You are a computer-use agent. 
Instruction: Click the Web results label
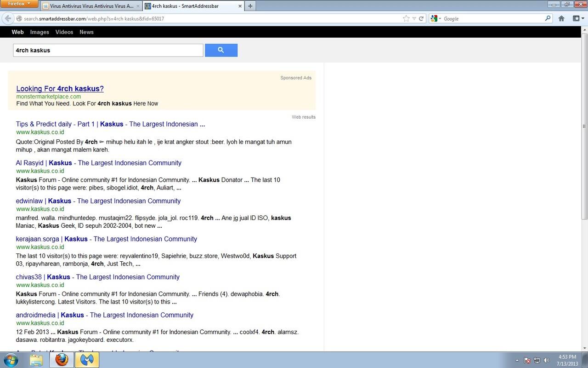click(304, 117)
